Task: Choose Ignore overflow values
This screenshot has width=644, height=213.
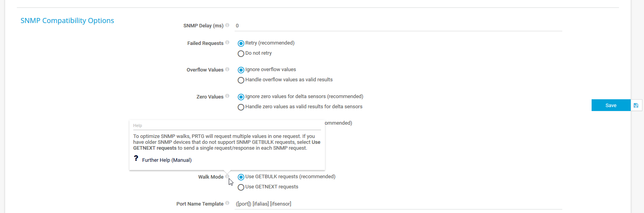Action: (x=241, y=70)
